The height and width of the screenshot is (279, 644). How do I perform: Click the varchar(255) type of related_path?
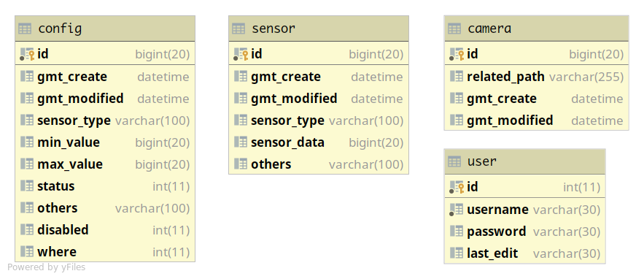(x=586, y=77)
